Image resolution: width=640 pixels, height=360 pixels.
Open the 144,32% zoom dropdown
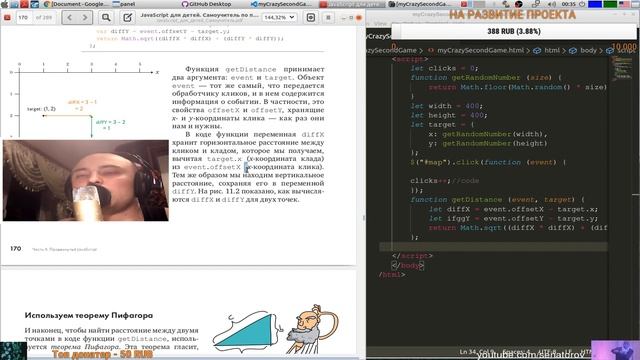(x=279, y=18)
